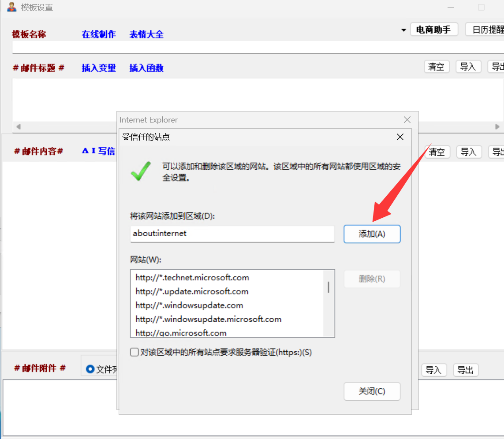
Task: Click the 模板设置 app icon in title bar
Action: click(11, 7)
